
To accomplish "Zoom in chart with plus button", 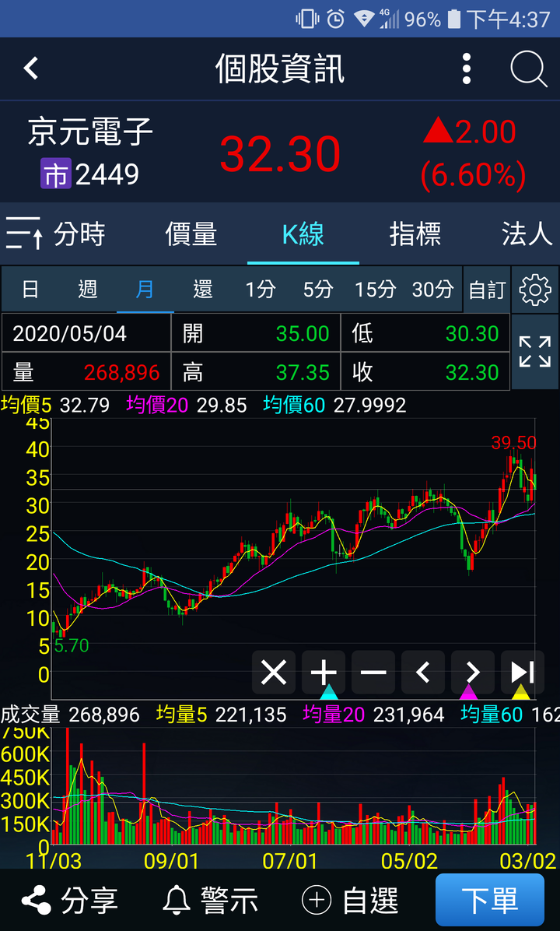I will (x=324, y=672).
